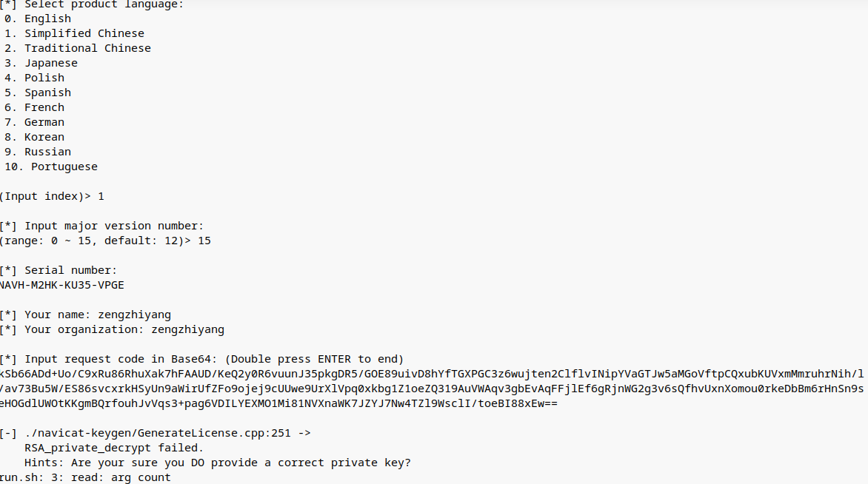Click the "Japanese" language entry

[x=50, y=63]
